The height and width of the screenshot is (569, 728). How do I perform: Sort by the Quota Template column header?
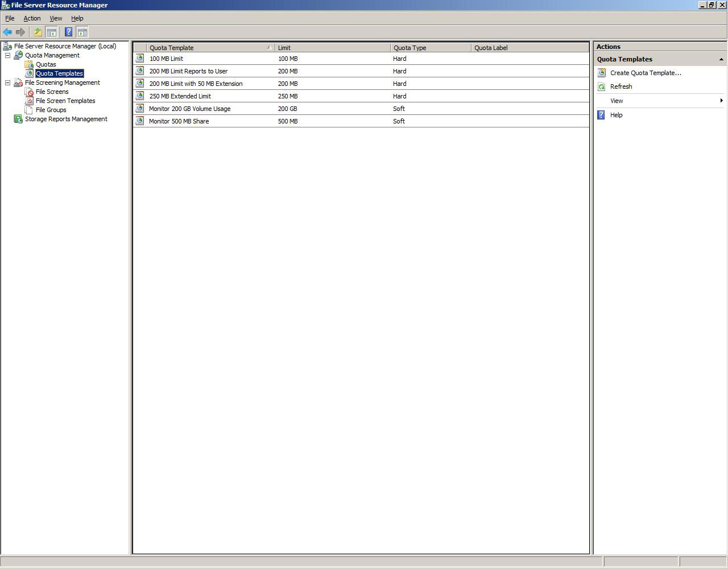[210, 48]
